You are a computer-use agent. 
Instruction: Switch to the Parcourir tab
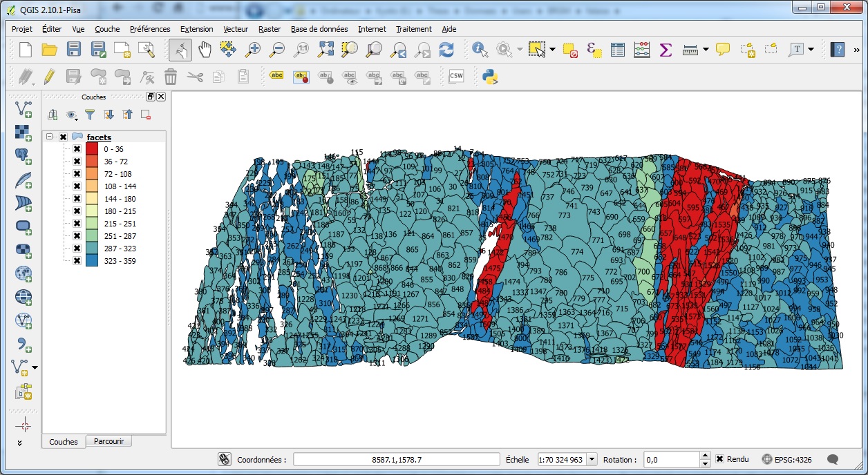tap(109, 441)
